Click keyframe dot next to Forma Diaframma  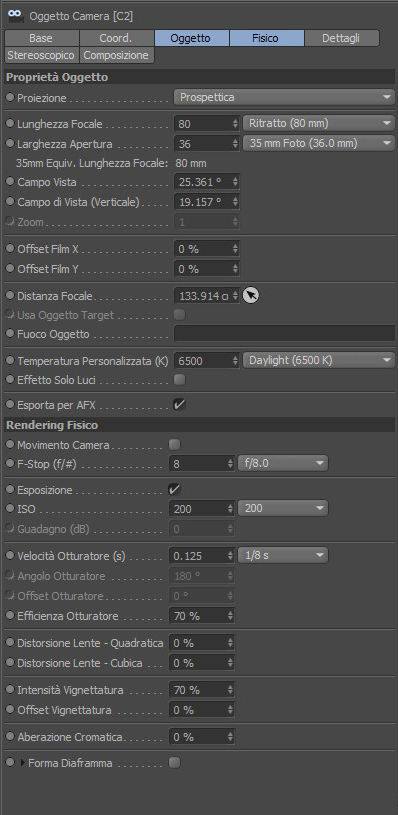[x=10, y=763]
